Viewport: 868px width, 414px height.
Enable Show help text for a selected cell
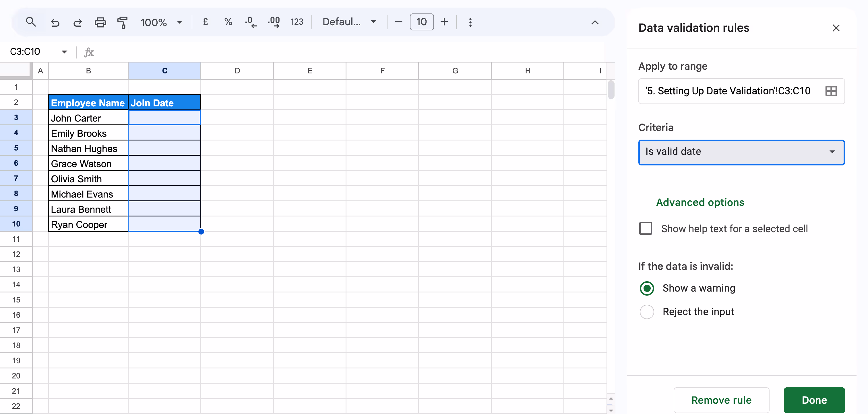pos(646,229)
